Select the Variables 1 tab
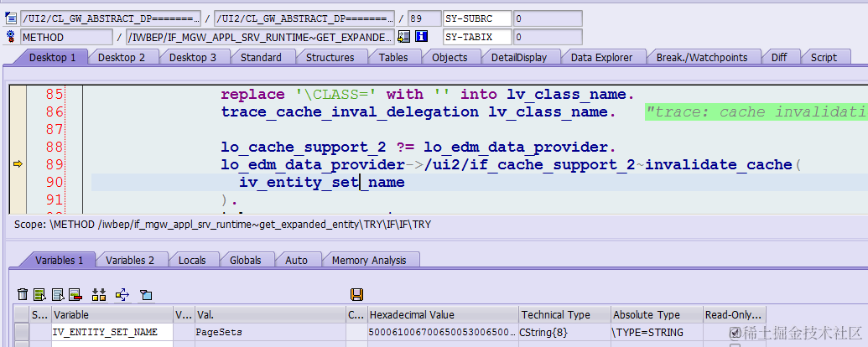868x347 pixels. click(x=59, y=260)
